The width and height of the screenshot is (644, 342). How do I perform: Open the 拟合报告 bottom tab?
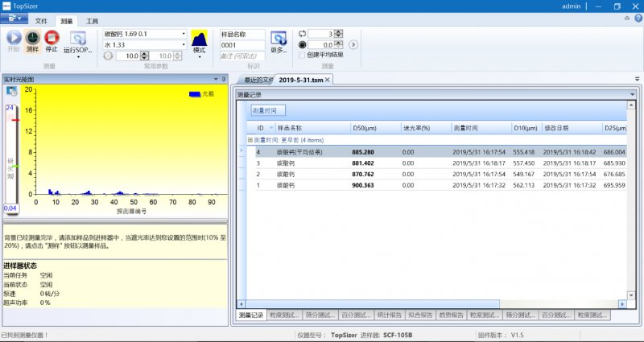[x=420, y=315]
